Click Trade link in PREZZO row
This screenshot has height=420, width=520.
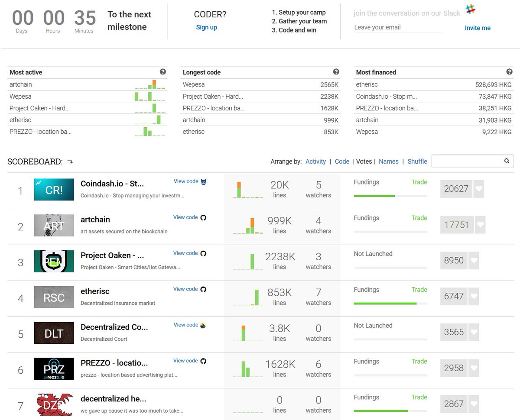pos(419,361)
